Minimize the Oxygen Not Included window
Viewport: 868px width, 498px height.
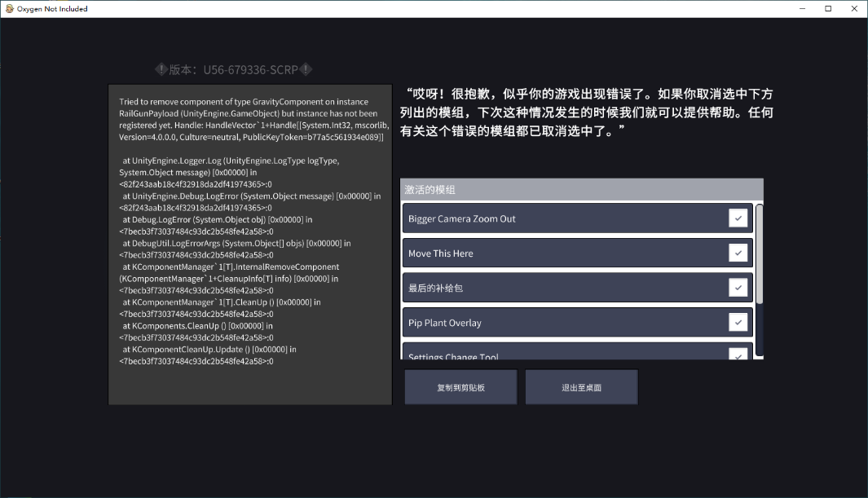pos(794,9)
